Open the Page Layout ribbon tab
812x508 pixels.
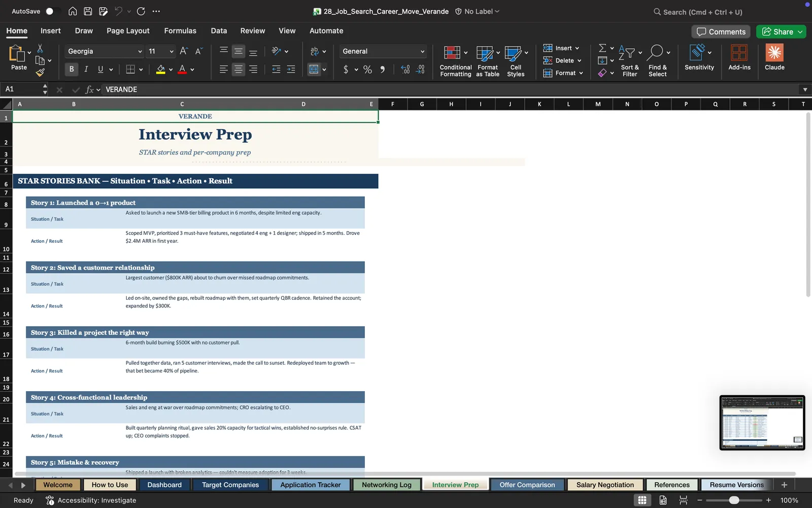(x=128, y=30)
